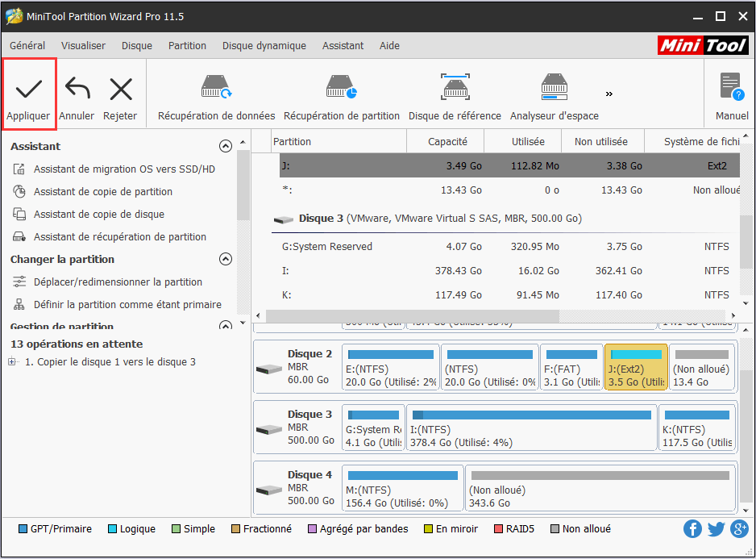The height and width of the screenshot is (559, 756).
Task: Open Analyseur d'espace tool
Action: point(555,97)
